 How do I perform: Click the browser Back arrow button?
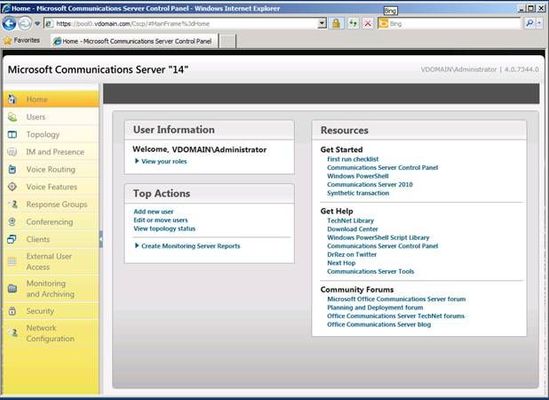(9, 24)
